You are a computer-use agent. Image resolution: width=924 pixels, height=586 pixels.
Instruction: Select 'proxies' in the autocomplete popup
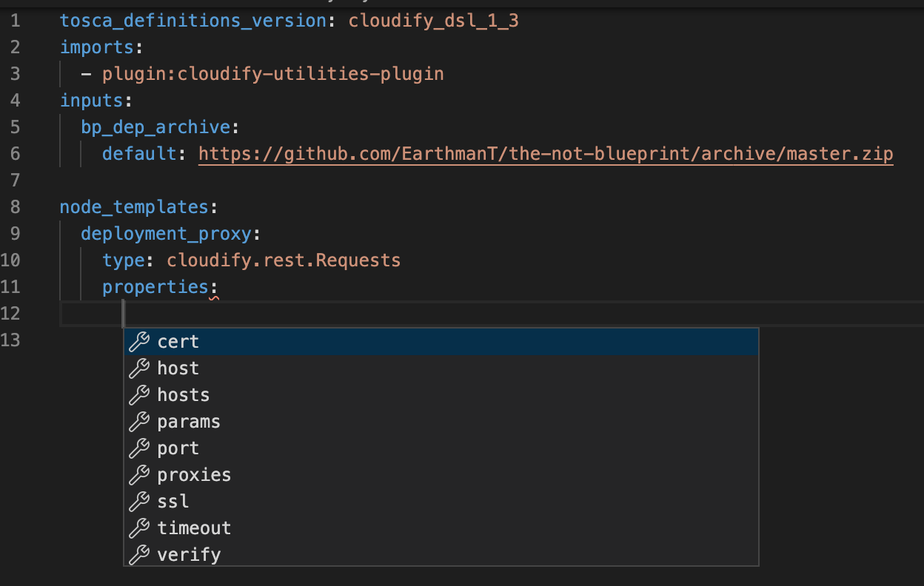point(441,475)
